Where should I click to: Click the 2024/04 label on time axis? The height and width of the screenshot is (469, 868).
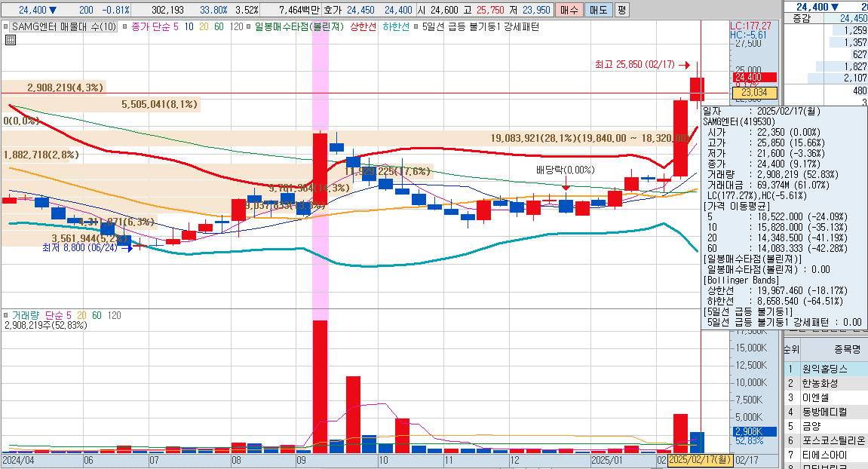click(x=18, y=460)
